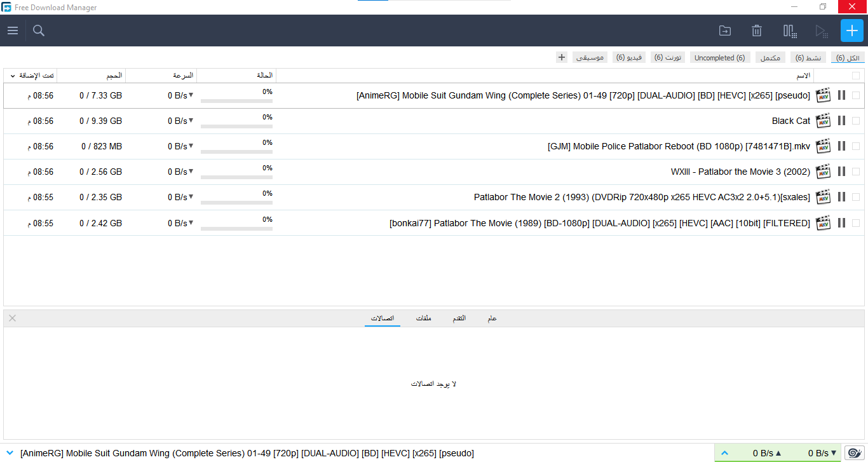Select the Uncompleted (6) filter tab
The image size is (868, 462).
pyautogui.click(x=719, y=58)
